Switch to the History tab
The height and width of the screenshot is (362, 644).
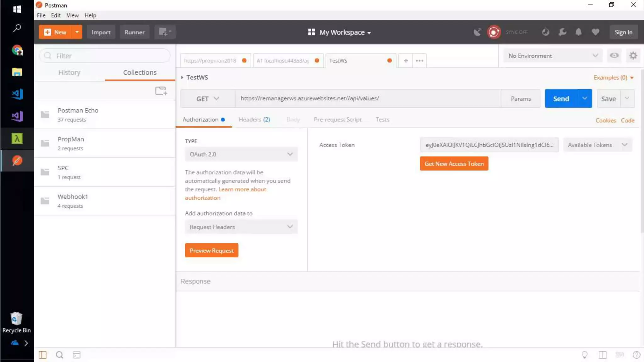click(x=69, y=73)
